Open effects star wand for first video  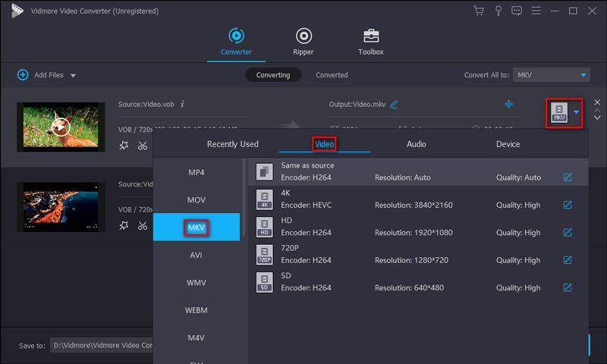click(x=124, y=146)
